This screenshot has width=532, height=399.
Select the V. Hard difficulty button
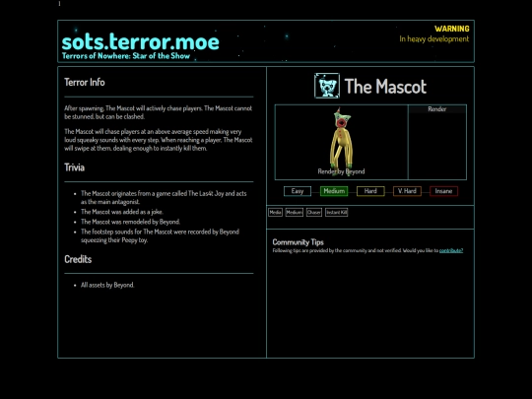[407, 191]
